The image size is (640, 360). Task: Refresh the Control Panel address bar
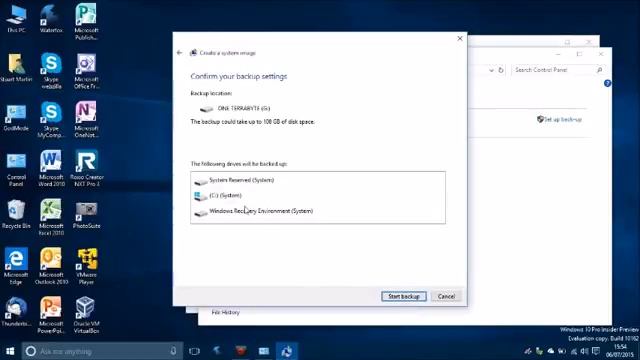coord(501,70)
